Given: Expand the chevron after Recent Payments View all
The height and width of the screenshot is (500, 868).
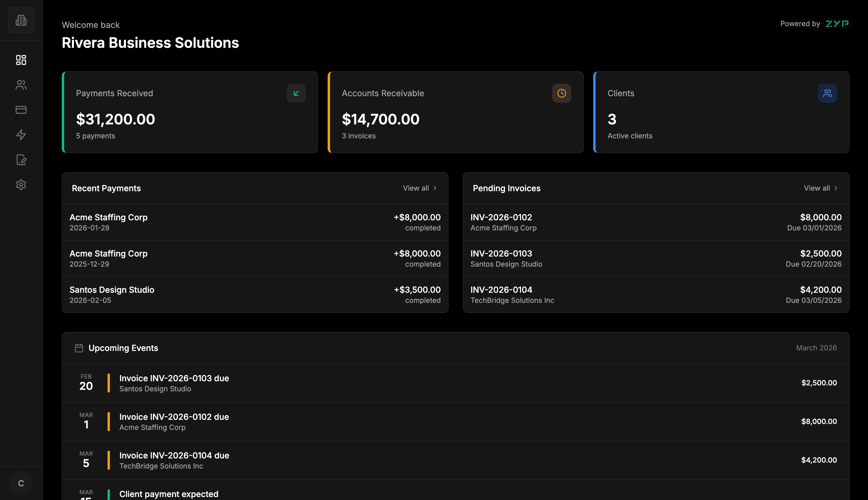Looking at the screenshot, I should pos(435,188).
